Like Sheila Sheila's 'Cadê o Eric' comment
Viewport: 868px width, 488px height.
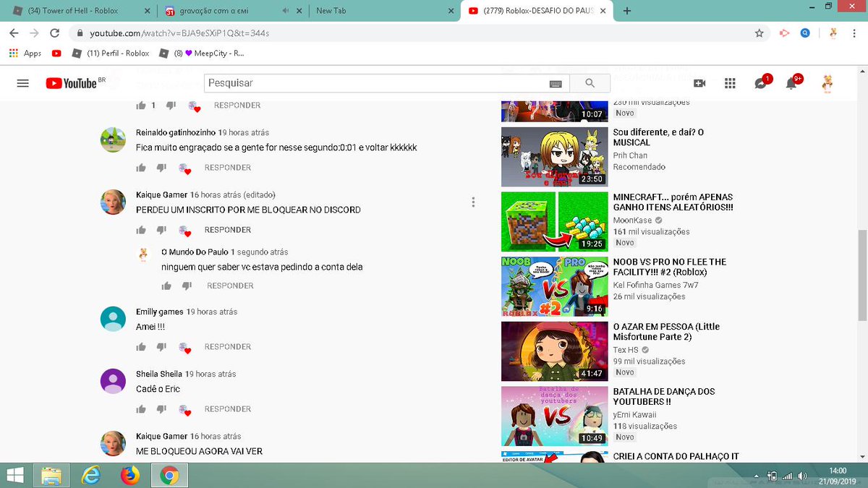click(141, 409)
